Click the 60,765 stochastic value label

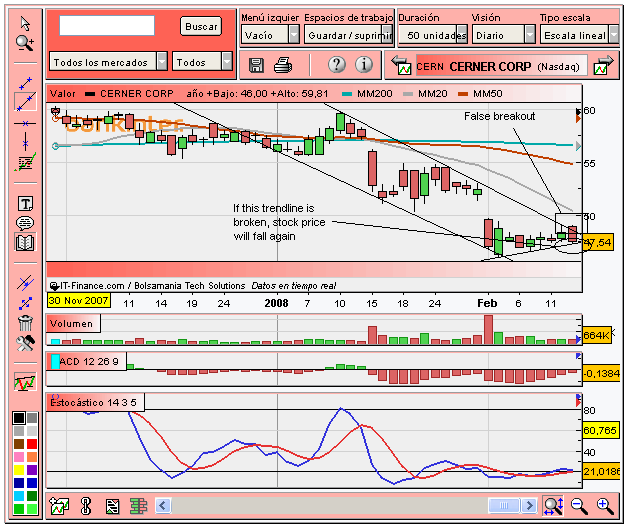point(600,430)
